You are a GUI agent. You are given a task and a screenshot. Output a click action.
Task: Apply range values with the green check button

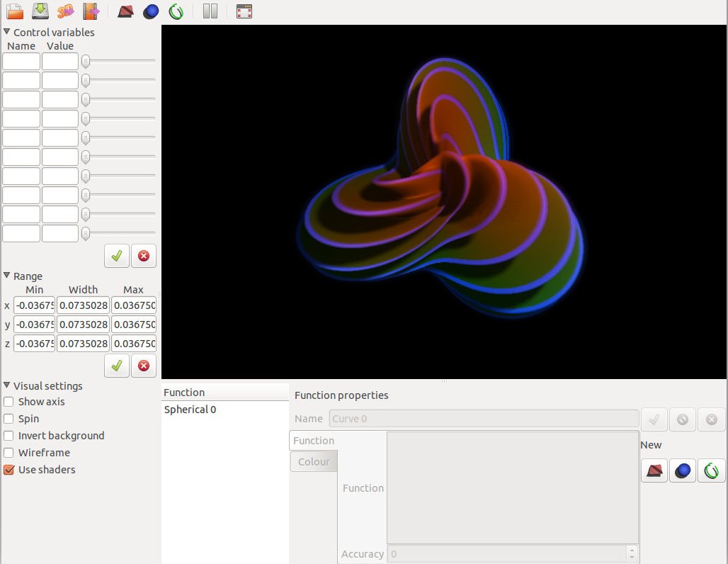click(x=117, y=366)
